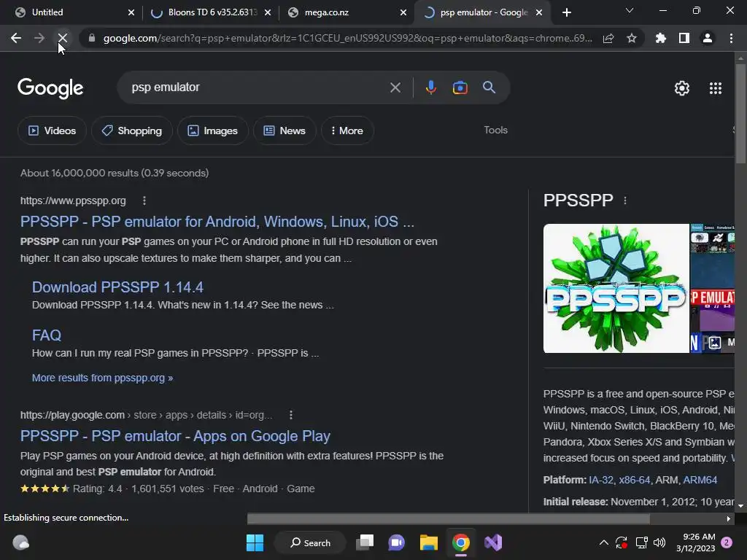747x560 pixels.
Task: Open the site security lock info
Action: point(92,38)
